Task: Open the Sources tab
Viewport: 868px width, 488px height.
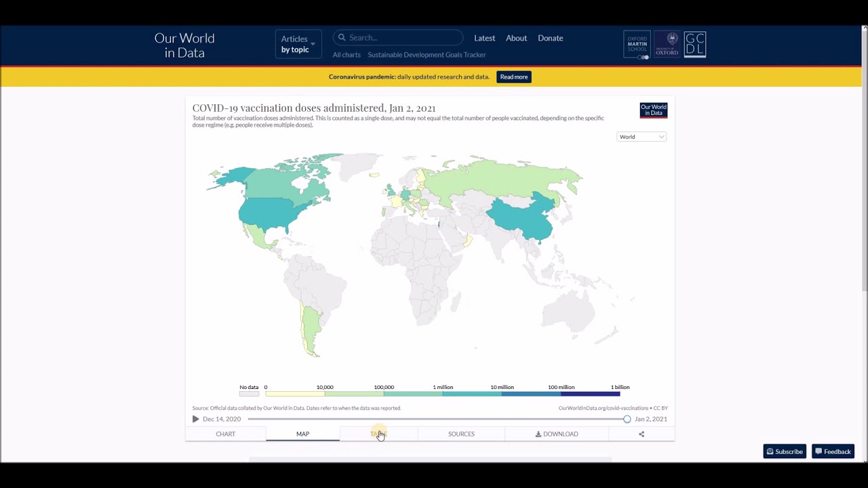Action: [x=461, y=434]
